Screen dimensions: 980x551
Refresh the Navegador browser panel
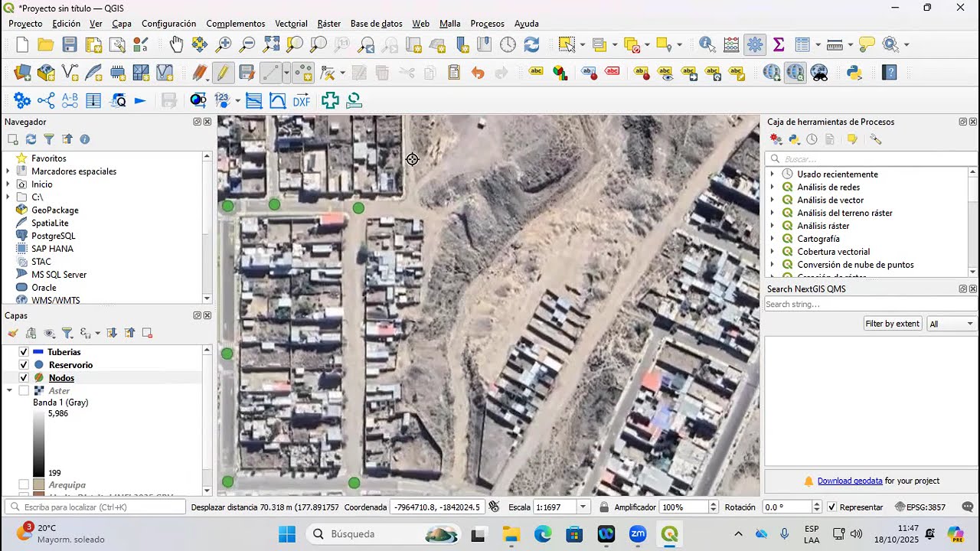[x=31, y=139]
